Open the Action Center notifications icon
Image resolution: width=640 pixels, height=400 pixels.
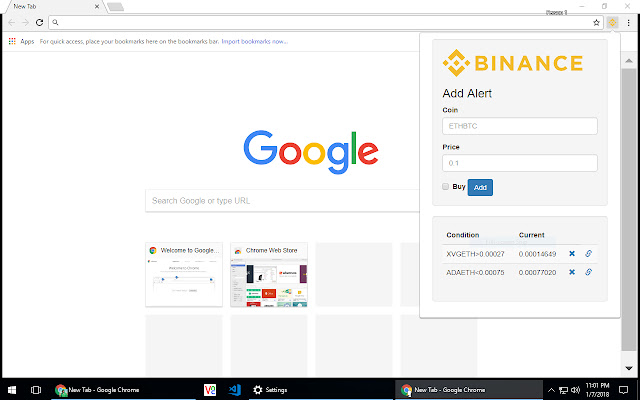click(x=623, y=390)
